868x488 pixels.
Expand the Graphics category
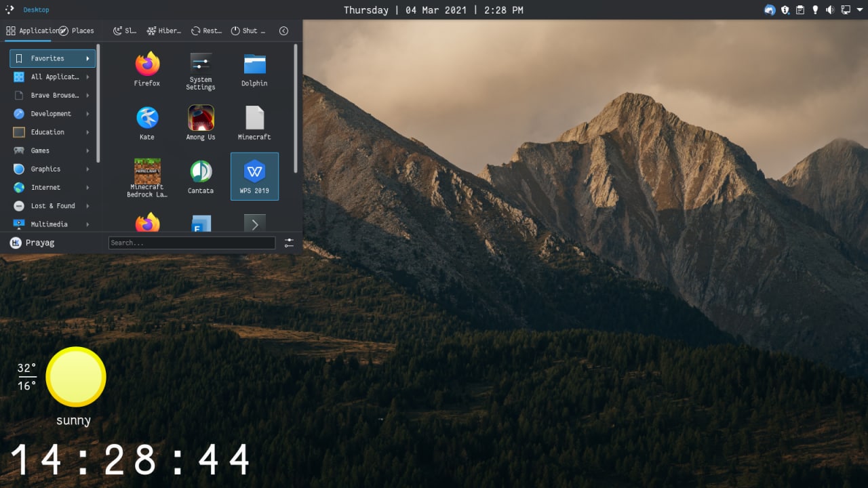(52, 169)
